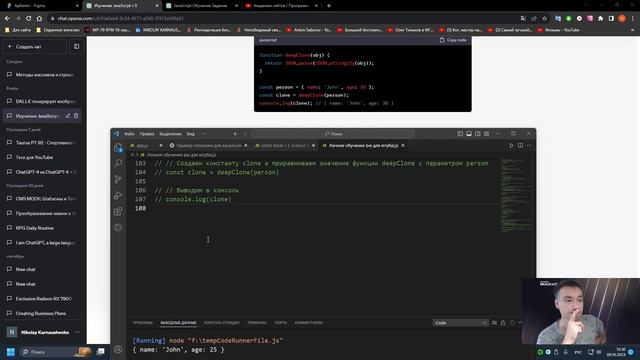Image resolution: width=640 pixels, height=360 pixels.
Task: Open the Extensions view in VS Code
Action: coord(118,211)
